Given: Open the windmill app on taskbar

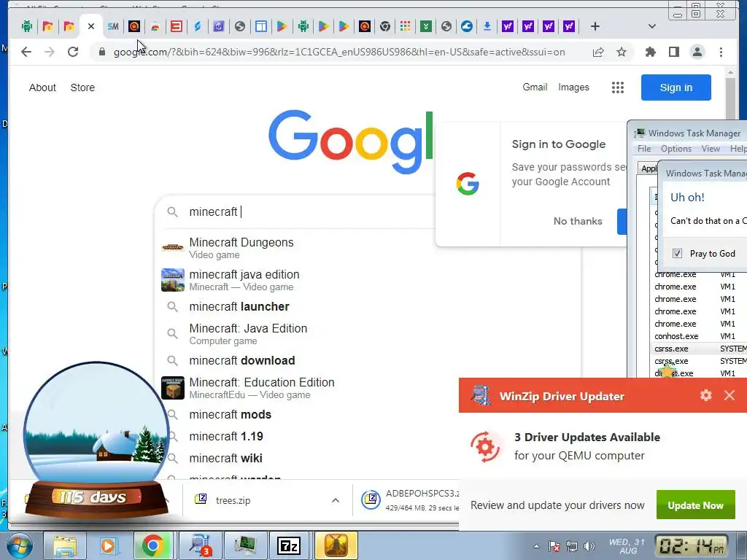Looking at the screenshot, I should point(336,545).
